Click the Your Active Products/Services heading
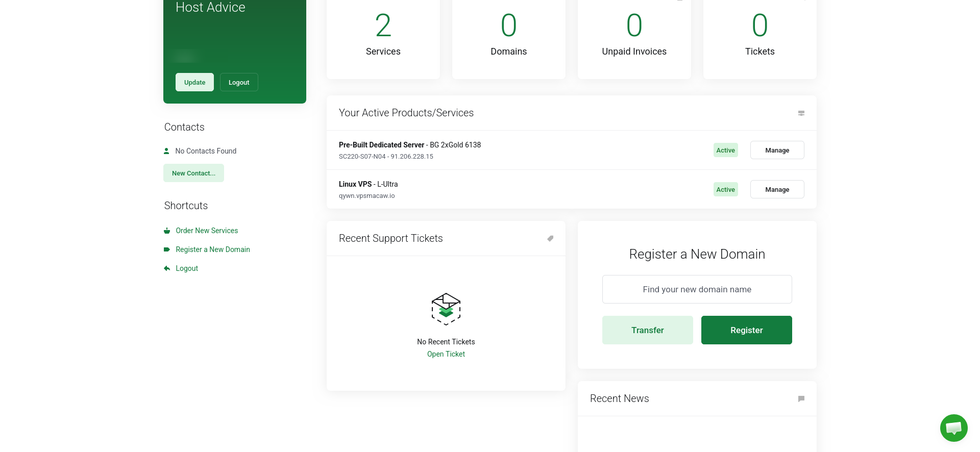 (406, 113)
